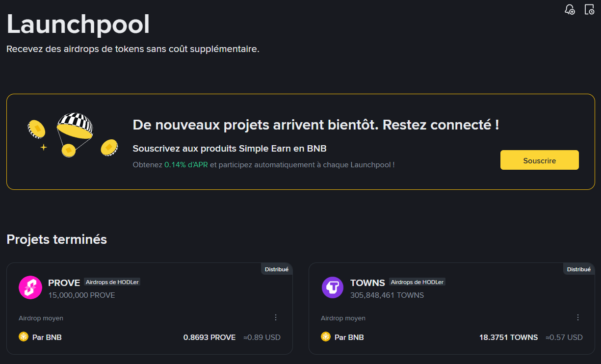Click De nouveaux projets arrivent bientôt headline

(x=316, y=125)
